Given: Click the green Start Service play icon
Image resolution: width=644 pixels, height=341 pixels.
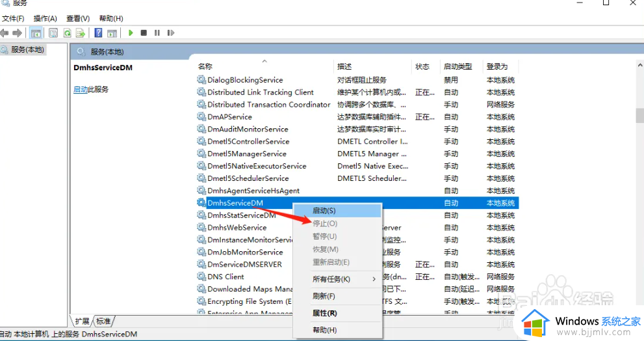Looking at the screenshot, I should pyautogui.click(x=131, y=33).
